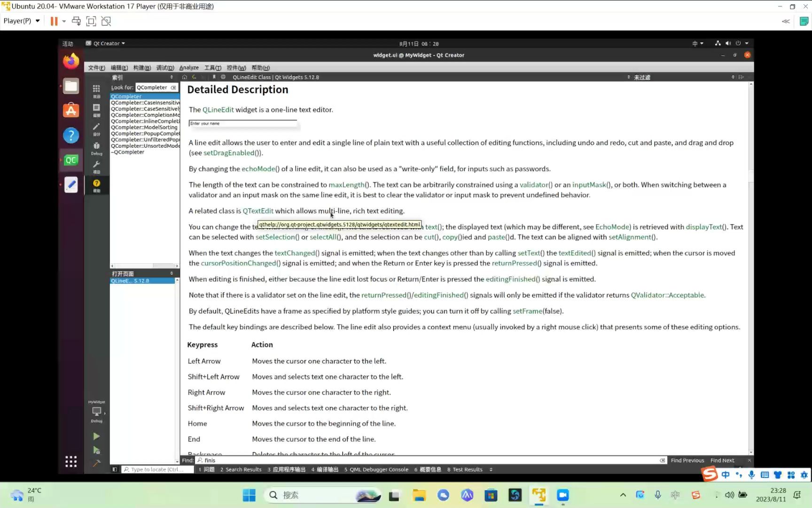Open the 工具(T) menu
This screenshot has height=508, width=812.
tap(212, 68)
